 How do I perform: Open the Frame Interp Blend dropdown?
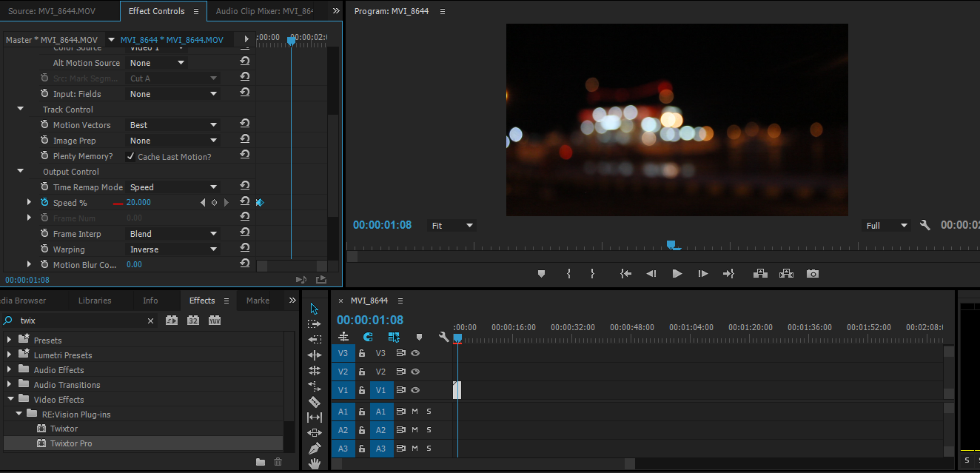pyautogui.click(x=172, y=233)
